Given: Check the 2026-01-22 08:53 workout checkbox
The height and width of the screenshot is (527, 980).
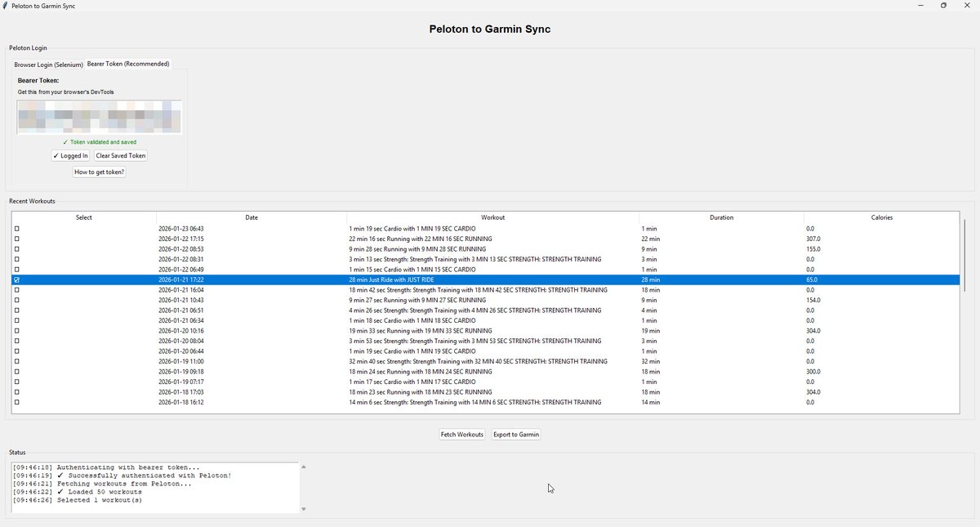Looking at the screenshot, I should pos(16,249).
